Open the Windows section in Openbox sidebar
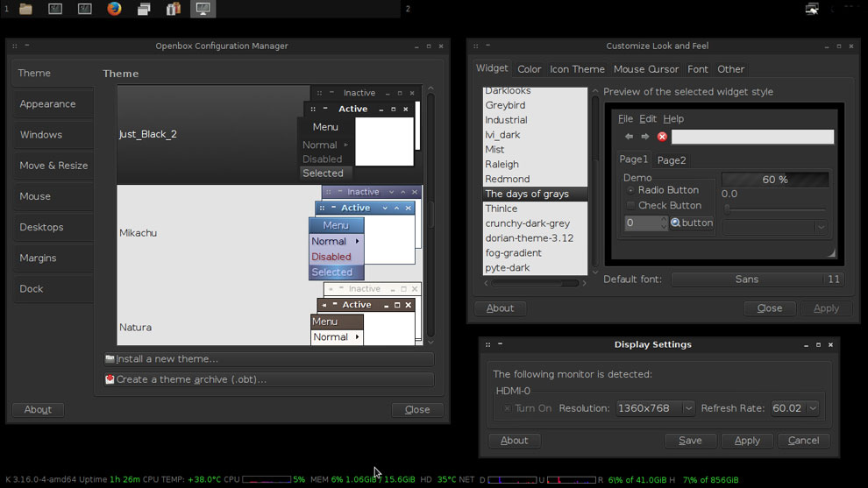This screenshot has width=868, height=488. coord(53,134)
